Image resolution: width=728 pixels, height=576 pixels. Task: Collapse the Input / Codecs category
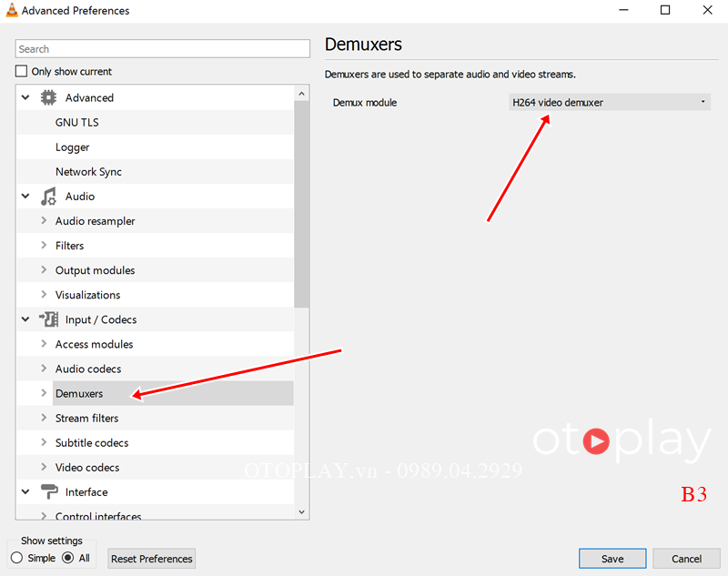25,319
